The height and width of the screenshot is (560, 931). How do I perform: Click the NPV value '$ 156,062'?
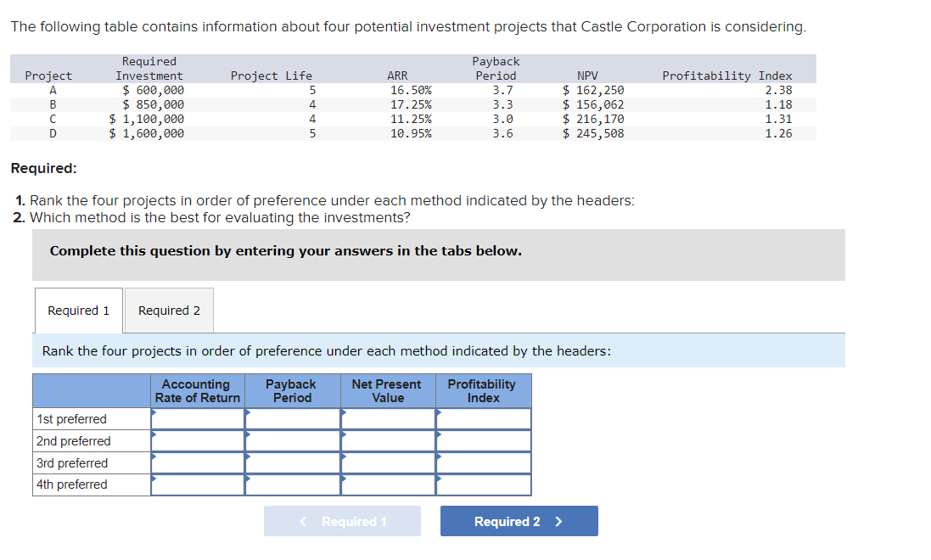coord(594,104)
